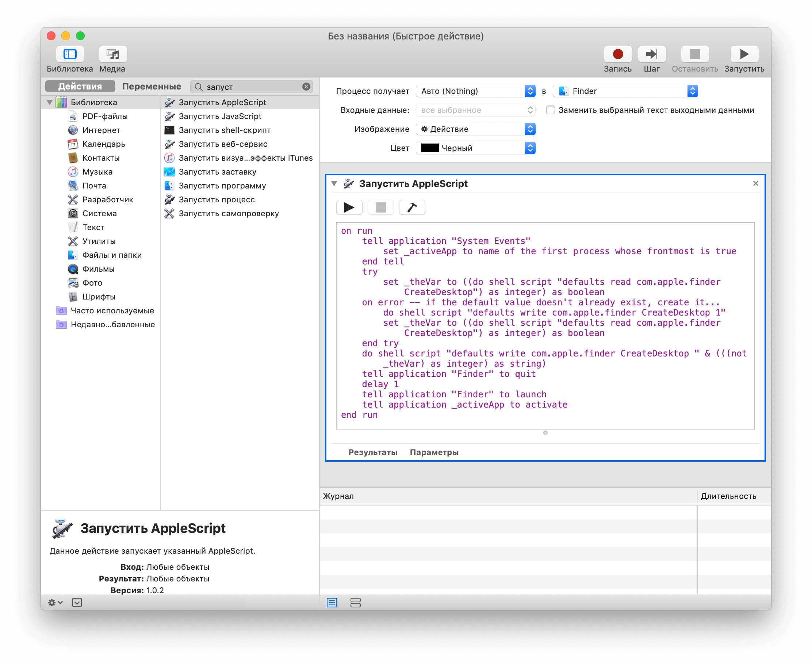Open Входные данные dropdown
This screenshot has width=812, height=664.
pyautogui.click(x=475, y=110)
